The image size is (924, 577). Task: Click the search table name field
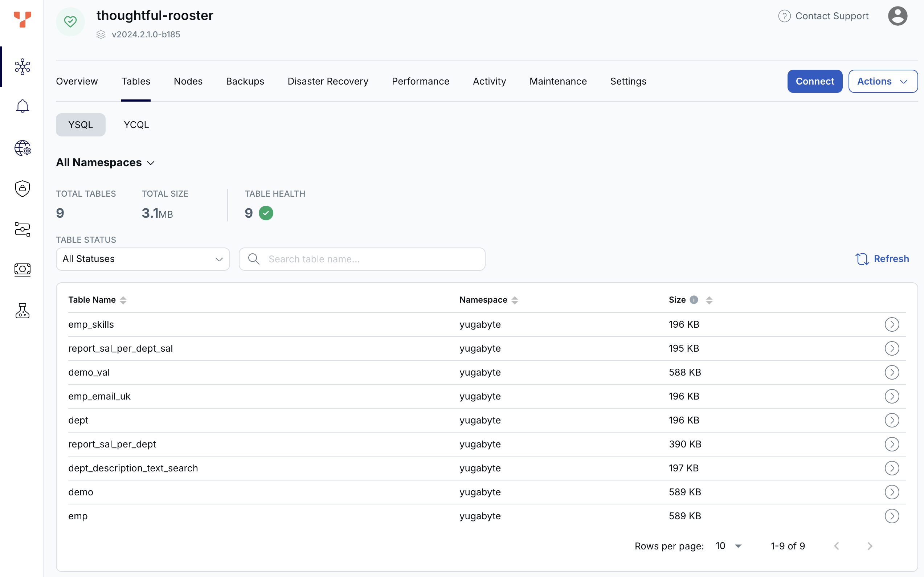(362, 259)
